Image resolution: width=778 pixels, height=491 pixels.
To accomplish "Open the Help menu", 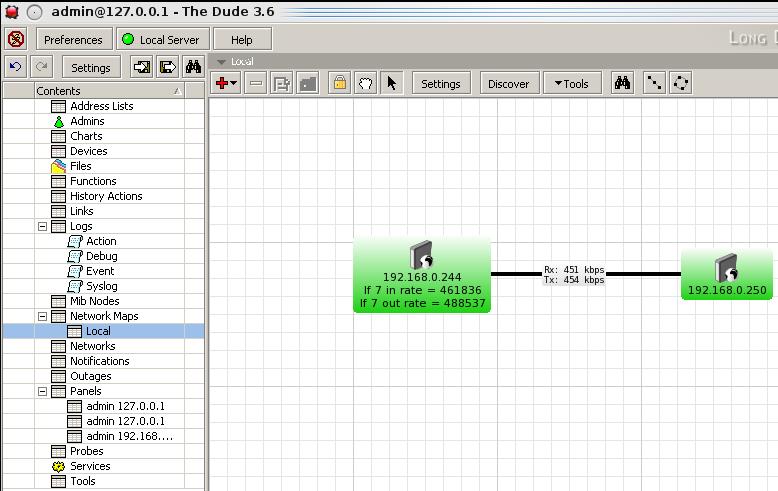I will (x=242, y=39).
